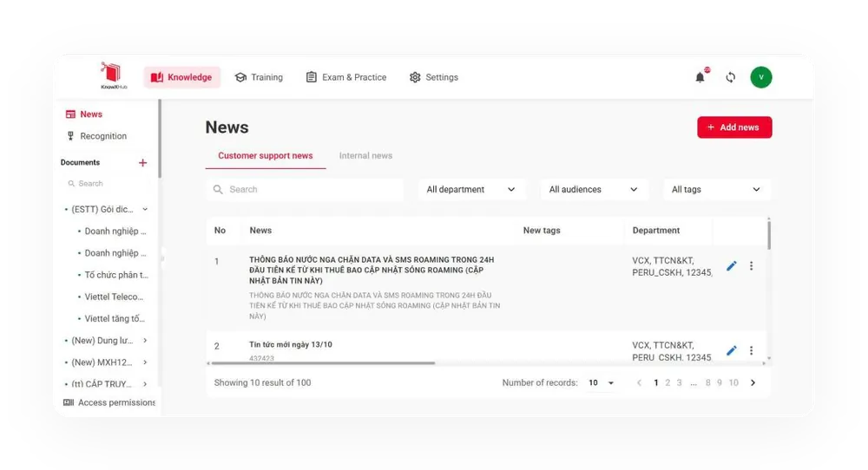Switch to Customer support news tab
The width and height of the screenshot is (868, 470).
(x=265, y=156)
